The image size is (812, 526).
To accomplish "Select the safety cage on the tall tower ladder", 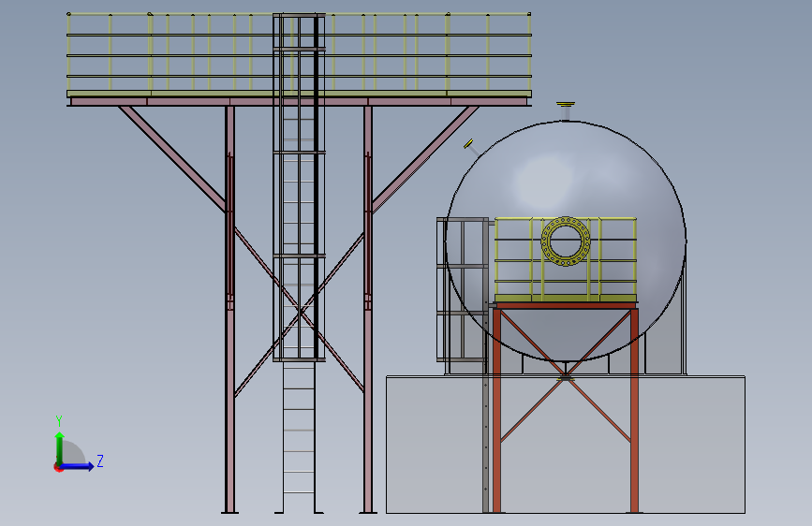I will (299, 186).
